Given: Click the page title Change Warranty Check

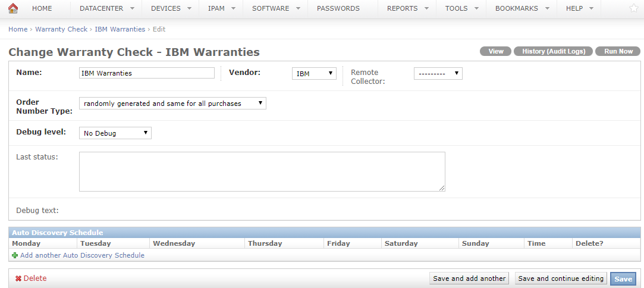Looking at the screenshot, I should click(134, 52).
